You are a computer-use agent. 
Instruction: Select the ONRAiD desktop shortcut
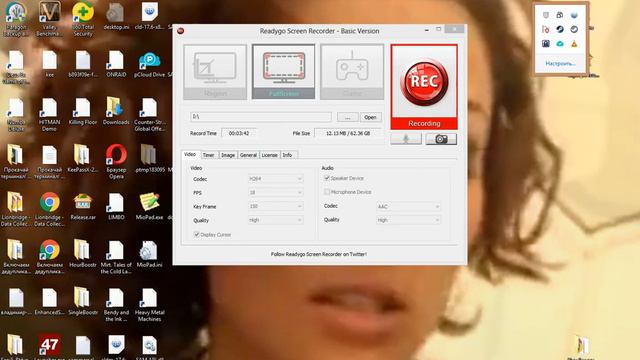click(x=116, y=64)
